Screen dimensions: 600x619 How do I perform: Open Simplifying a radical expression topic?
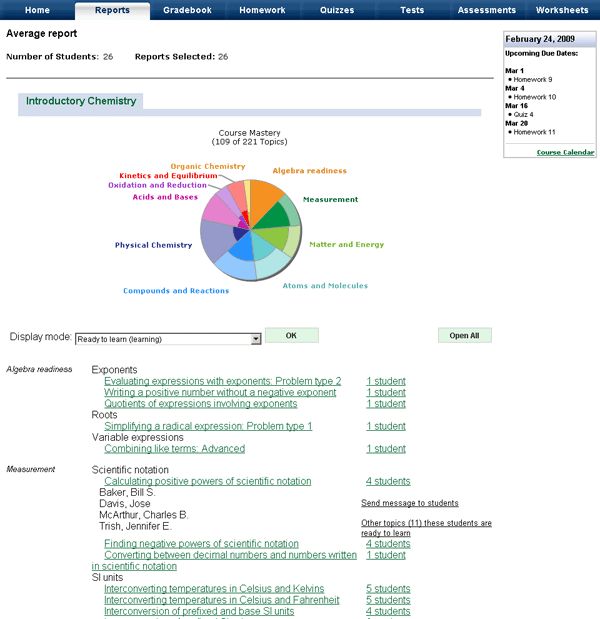click(x=208, y=426)
